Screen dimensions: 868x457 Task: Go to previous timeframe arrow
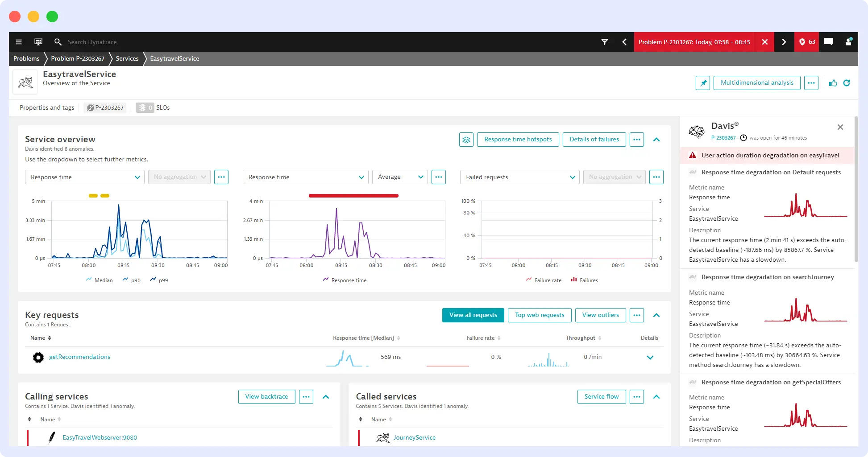pos(624,42)
